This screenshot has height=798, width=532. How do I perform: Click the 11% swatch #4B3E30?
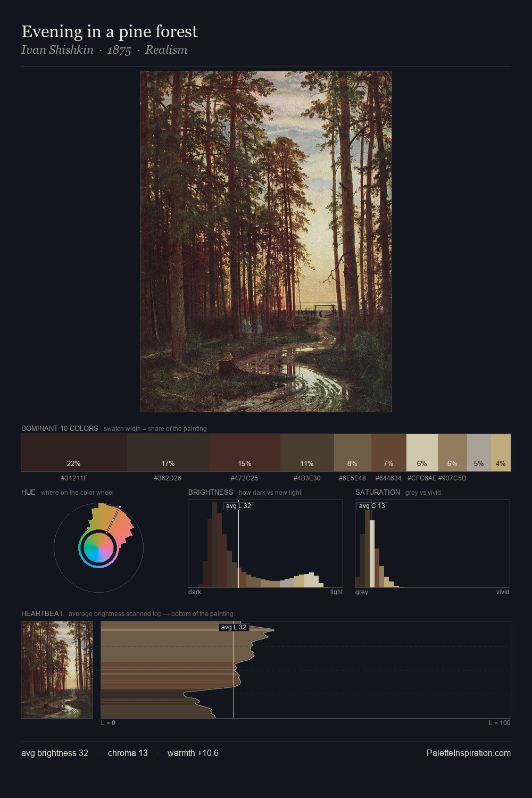(307, 453)
